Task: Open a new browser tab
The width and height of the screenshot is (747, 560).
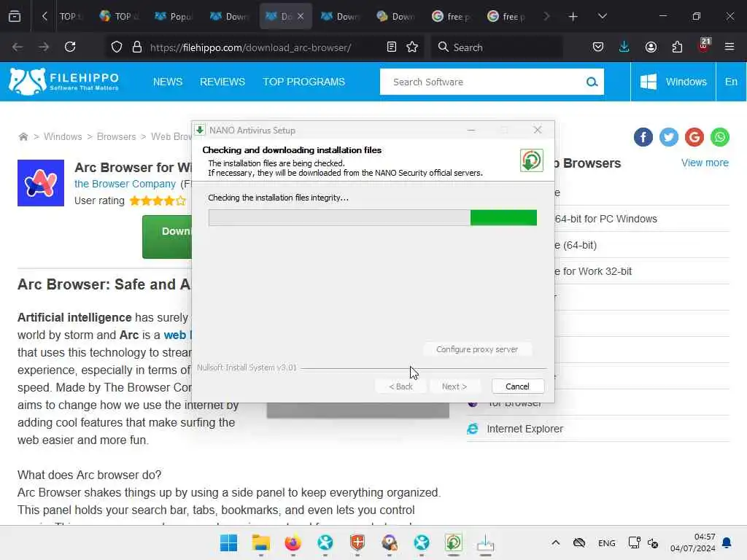Action: (x=573, y=16)
